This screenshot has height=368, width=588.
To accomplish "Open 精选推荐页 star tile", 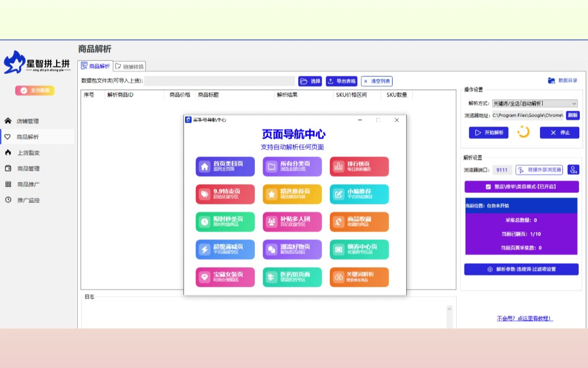I will click(292, 194).
